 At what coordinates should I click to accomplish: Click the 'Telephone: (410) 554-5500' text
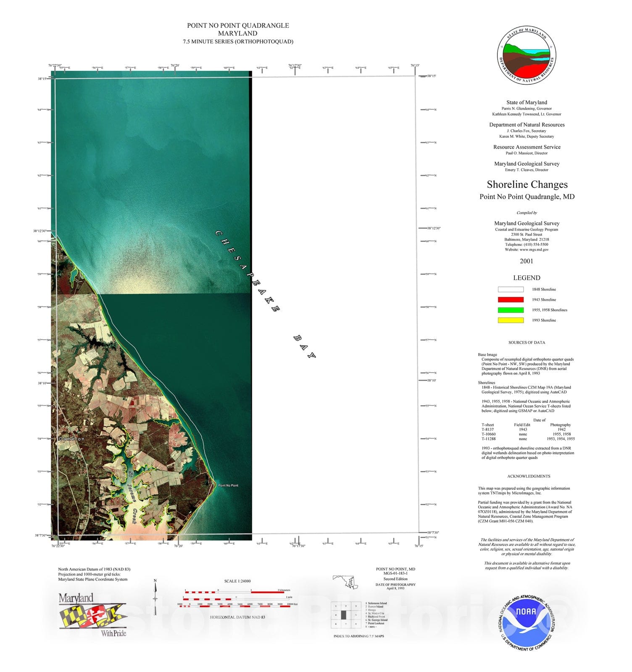pyautogui.click(x=527, y=244)
